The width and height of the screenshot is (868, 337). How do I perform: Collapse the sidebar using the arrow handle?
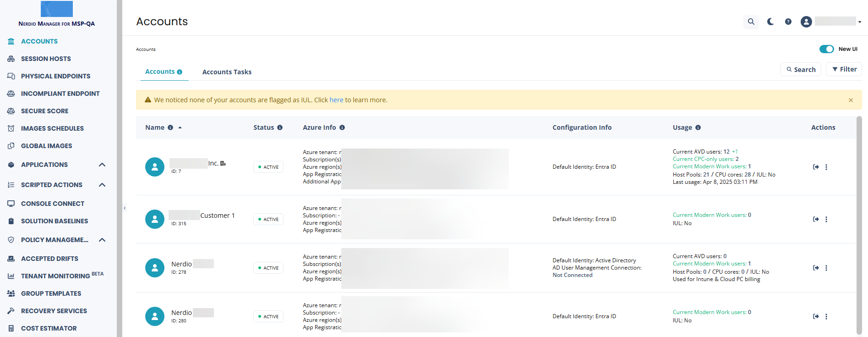click(125, 208)
